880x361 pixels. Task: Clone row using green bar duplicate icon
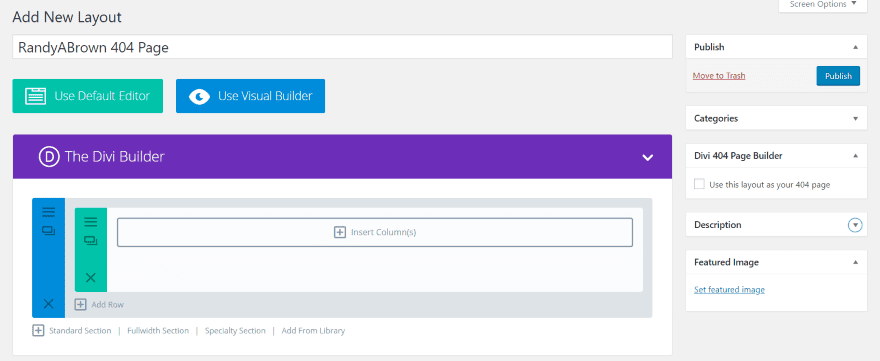(x=90, y=240)
